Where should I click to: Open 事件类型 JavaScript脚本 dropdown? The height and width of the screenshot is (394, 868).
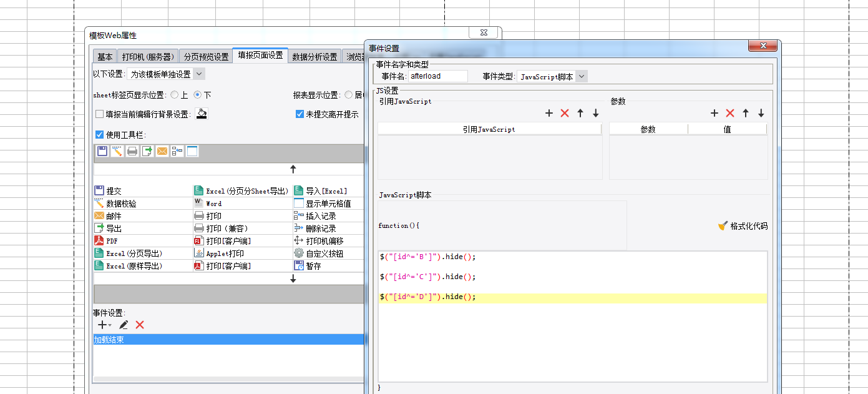pos(552,76)
